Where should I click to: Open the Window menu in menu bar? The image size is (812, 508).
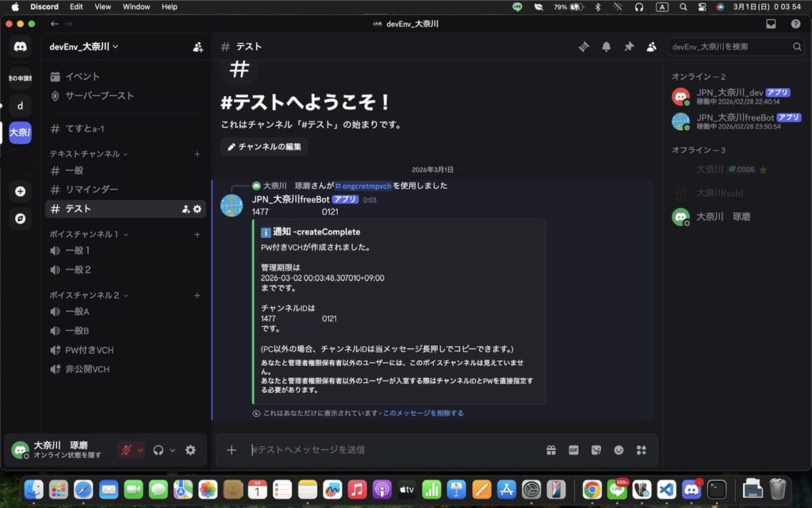(136, 6)
